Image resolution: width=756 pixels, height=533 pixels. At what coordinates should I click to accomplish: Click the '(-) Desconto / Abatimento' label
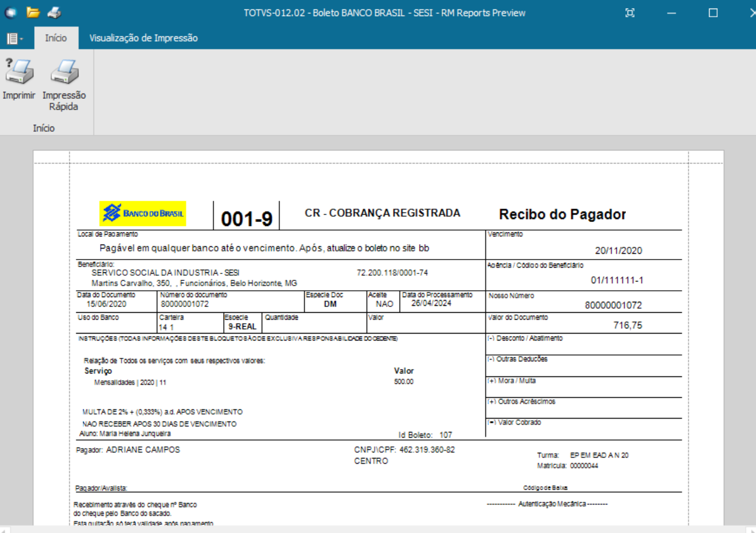click(x=525, y=338)
